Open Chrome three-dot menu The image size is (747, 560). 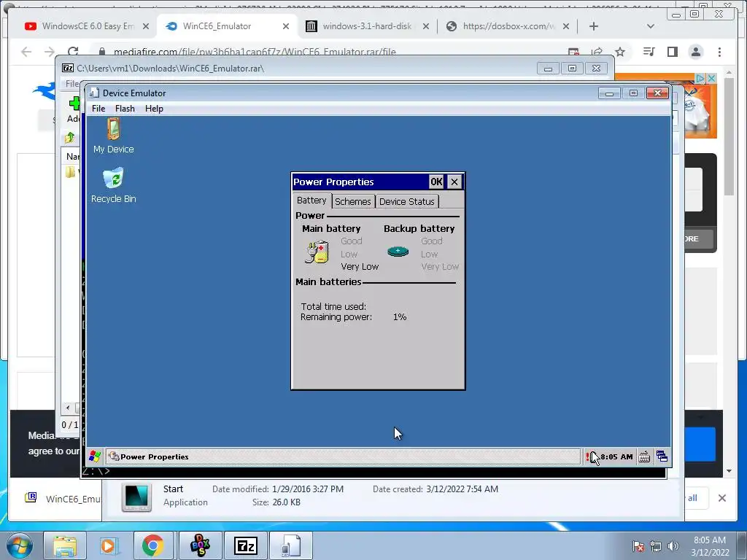pyautogui.click(x=719, y=52)
